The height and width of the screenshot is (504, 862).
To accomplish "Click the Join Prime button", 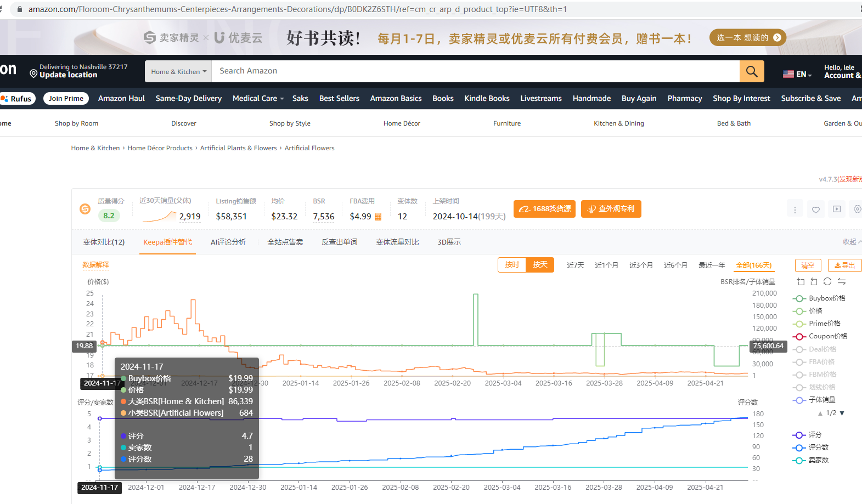I will (66, 99).
